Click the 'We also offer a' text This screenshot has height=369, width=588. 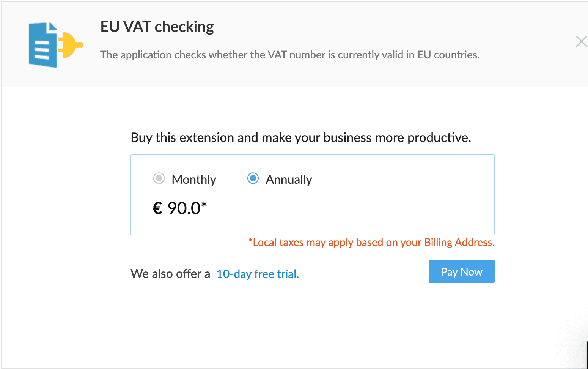tap(170, 274)
